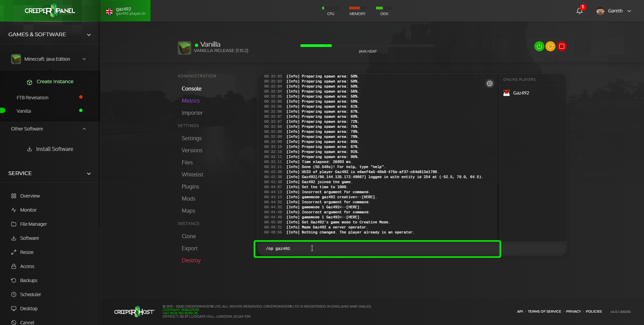Click the Install Software download icon
644x325 pixels.
click(30, 149)
